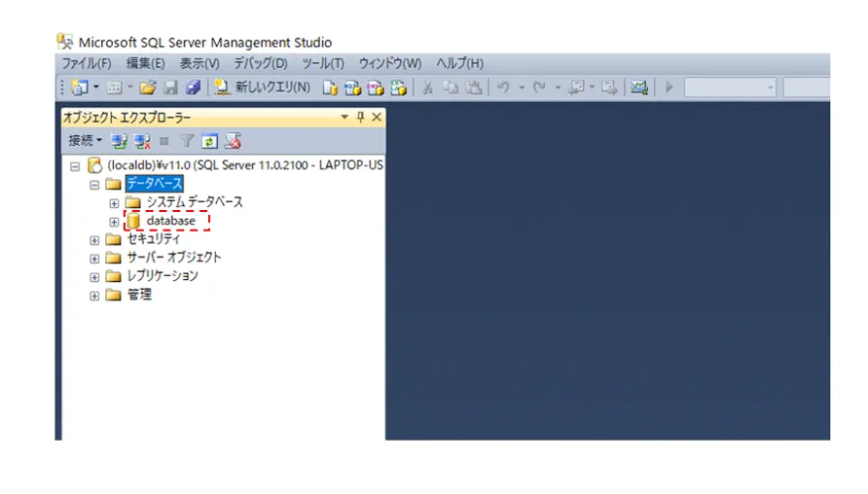The height and width of the screenshot is (494, 868).
Task: Click the Activity Monitor toolbar icon
Action: [638, 88]
